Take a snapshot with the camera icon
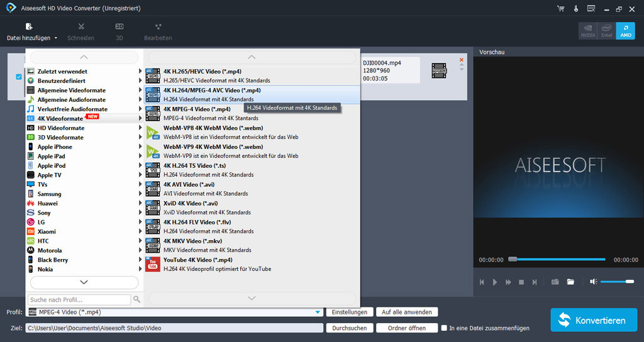Image resolution: width=644 pixels, height=342 pixels. [x=555, y=282]
